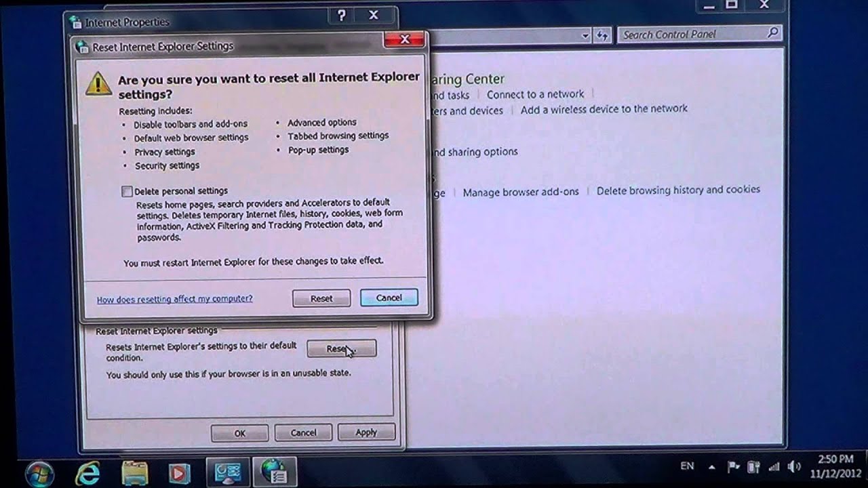
Task: Open the 'Manage browser add-ons' link
Action: point(521,192)
